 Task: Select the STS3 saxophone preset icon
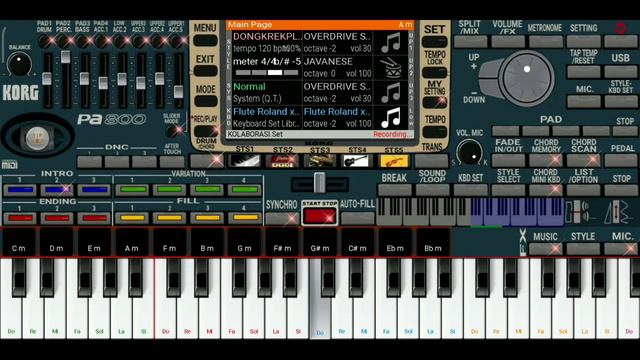320,161
